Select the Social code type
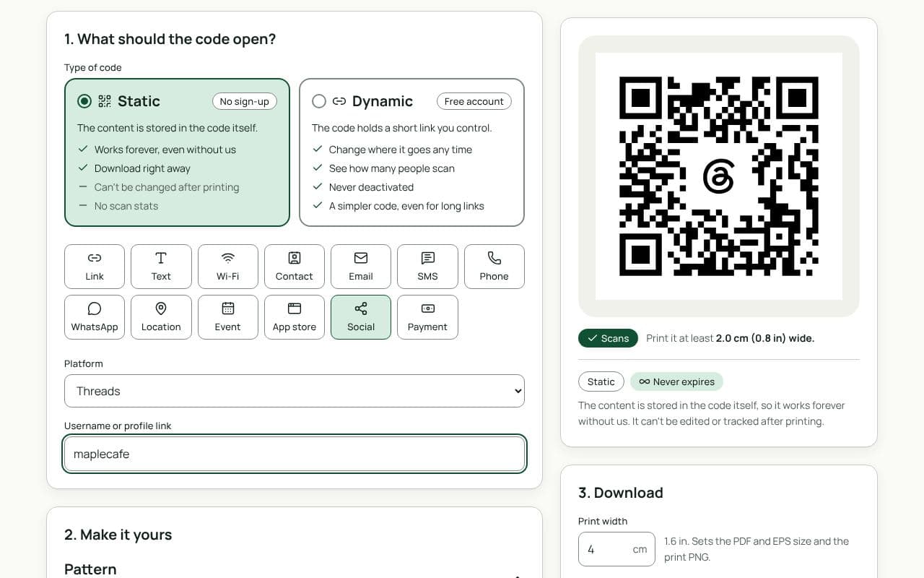This screenshot has width=924, height=578. coord(361,317)
